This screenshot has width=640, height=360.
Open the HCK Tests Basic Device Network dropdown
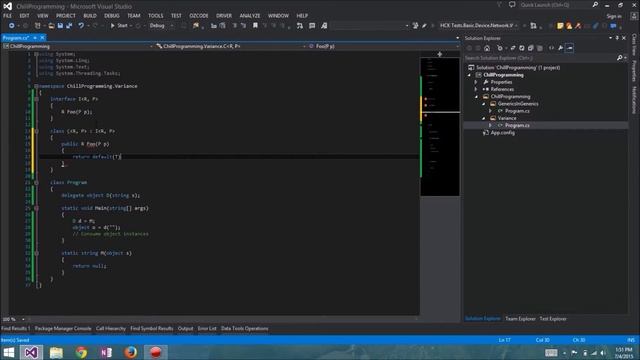[x=478, y=26]
